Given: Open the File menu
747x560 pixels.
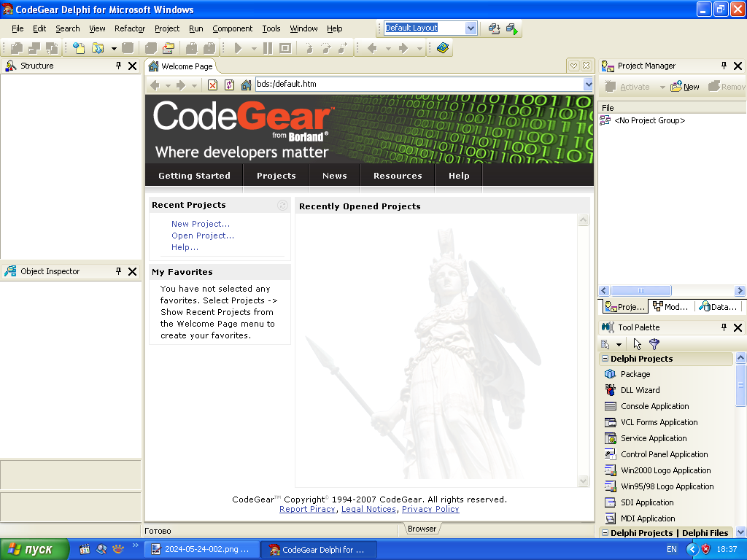Looking at the screenshot, I should (x=18, y=28).
